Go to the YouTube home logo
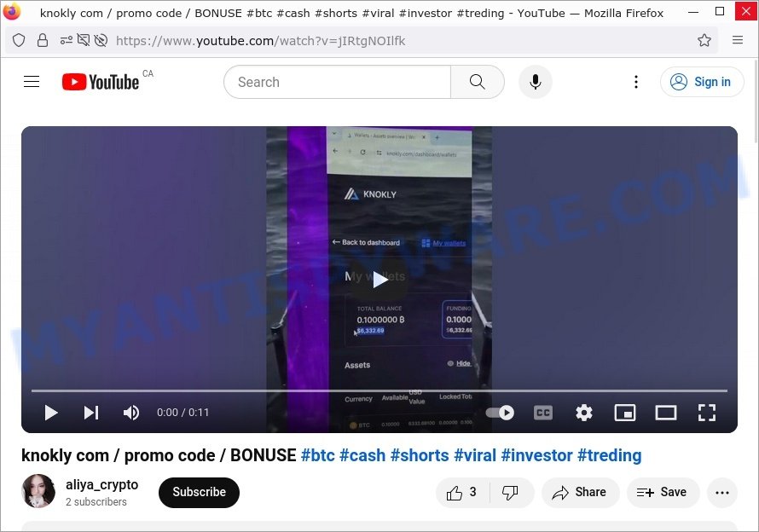Image resolution: width=759 pixels, height=532 pixels. pyautogui.click(x=101, y=82)
